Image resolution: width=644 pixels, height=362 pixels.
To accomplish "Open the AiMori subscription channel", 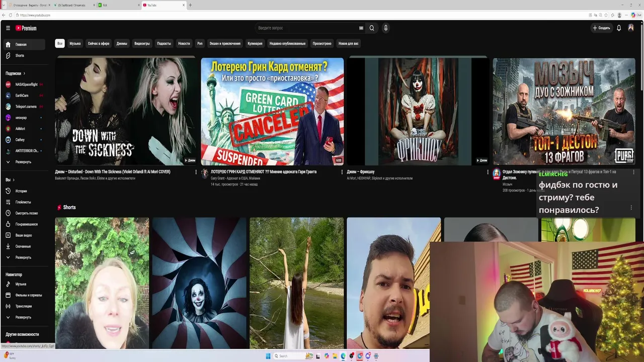I will click(24, 129).
